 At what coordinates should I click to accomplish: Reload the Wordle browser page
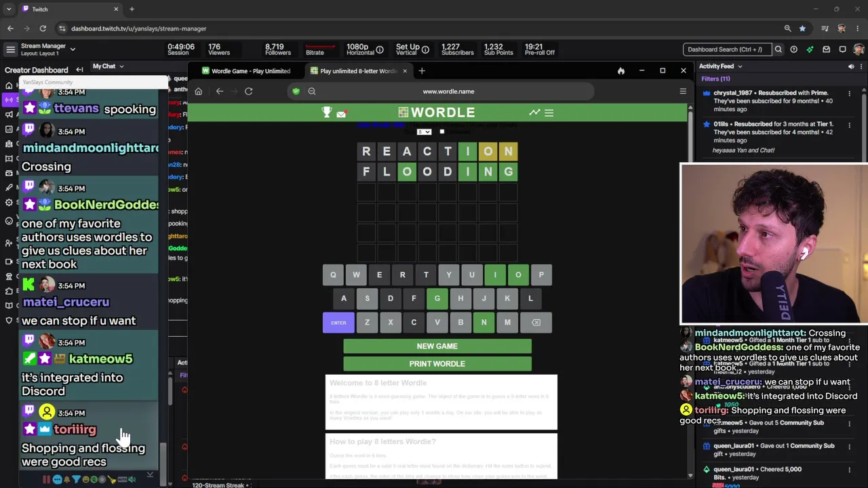(249, 91)
